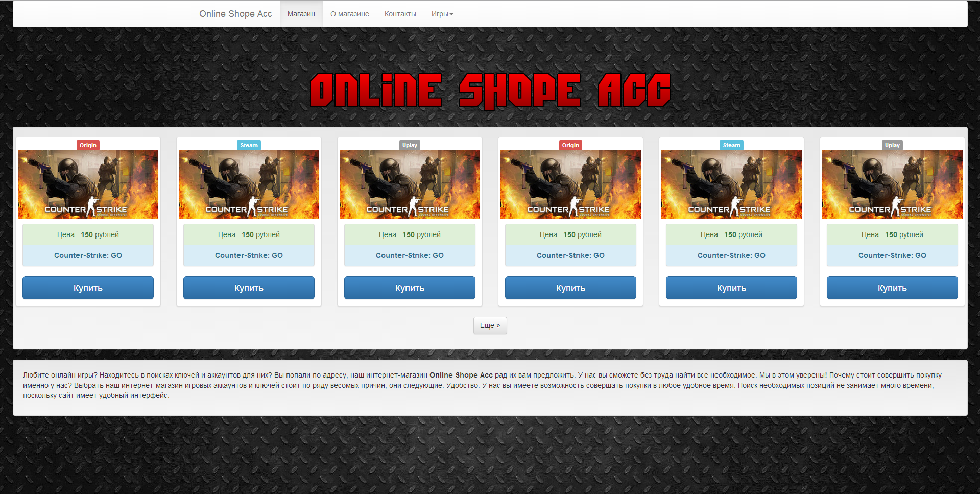Screen dimensions: 980x494
Task: Click the Uplay badge on sixth card
Action: pyautogui.click(x=892, y=145)
